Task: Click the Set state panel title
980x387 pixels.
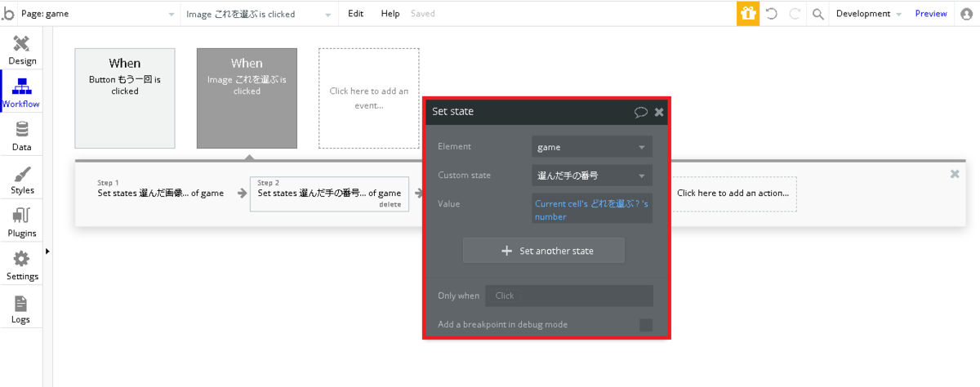Action: pos(452,112)
